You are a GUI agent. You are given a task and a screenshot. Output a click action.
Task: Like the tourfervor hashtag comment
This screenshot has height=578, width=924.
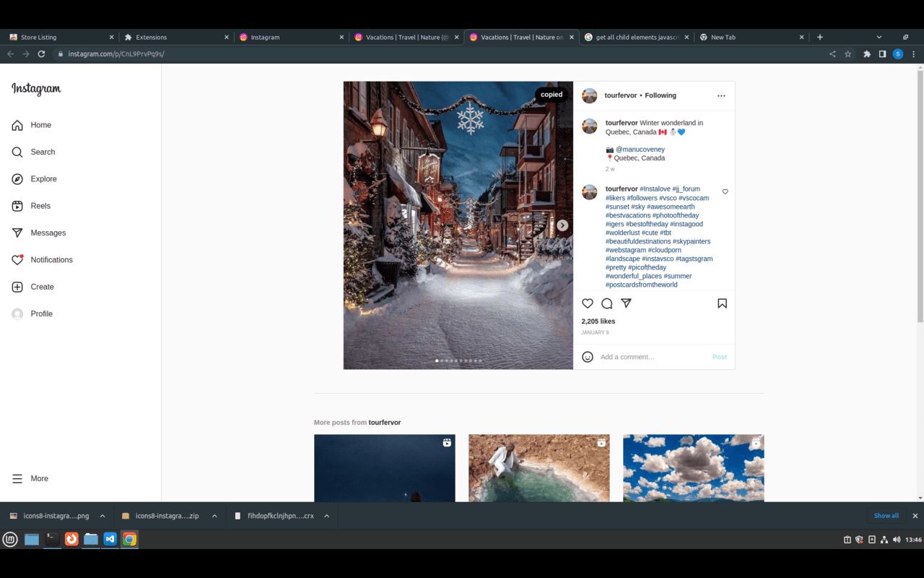click(725, 191)
